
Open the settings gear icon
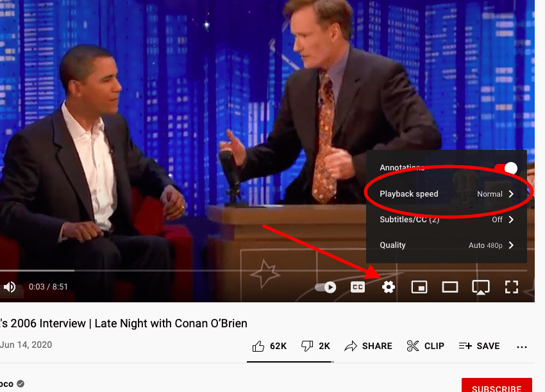389,287
